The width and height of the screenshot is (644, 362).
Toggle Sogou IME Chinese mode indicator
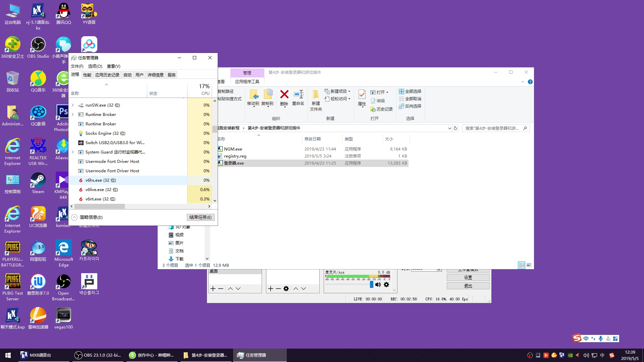[x=586, y=339]
